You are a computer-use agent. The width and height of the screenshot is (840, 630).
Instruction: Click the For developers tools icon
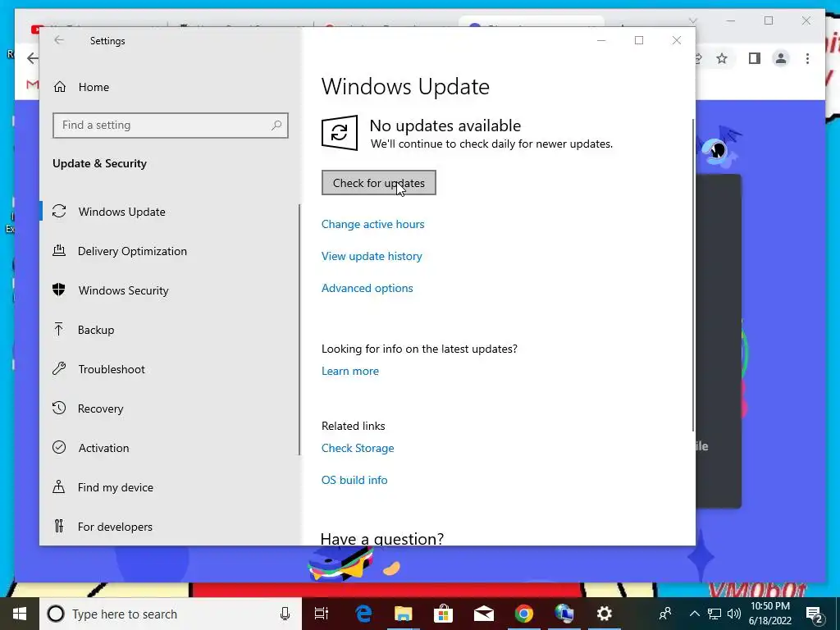click(x=59, y=526)
